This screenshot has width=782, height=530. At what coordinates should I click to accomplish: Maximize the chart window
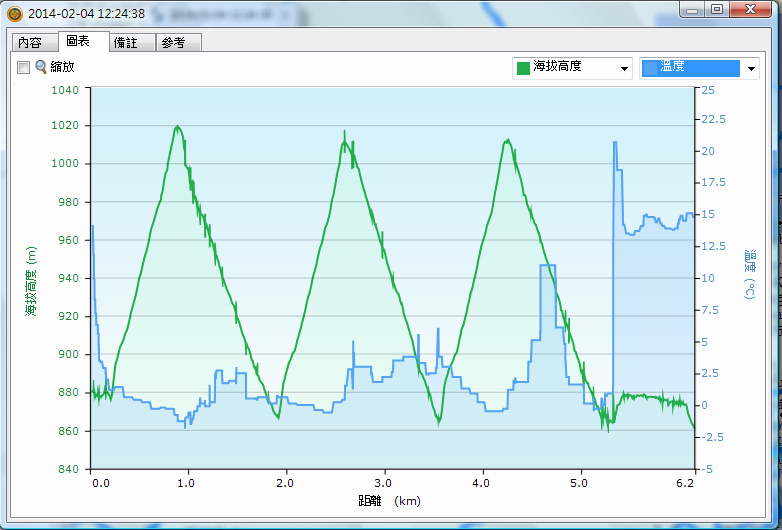click(717, 9)
